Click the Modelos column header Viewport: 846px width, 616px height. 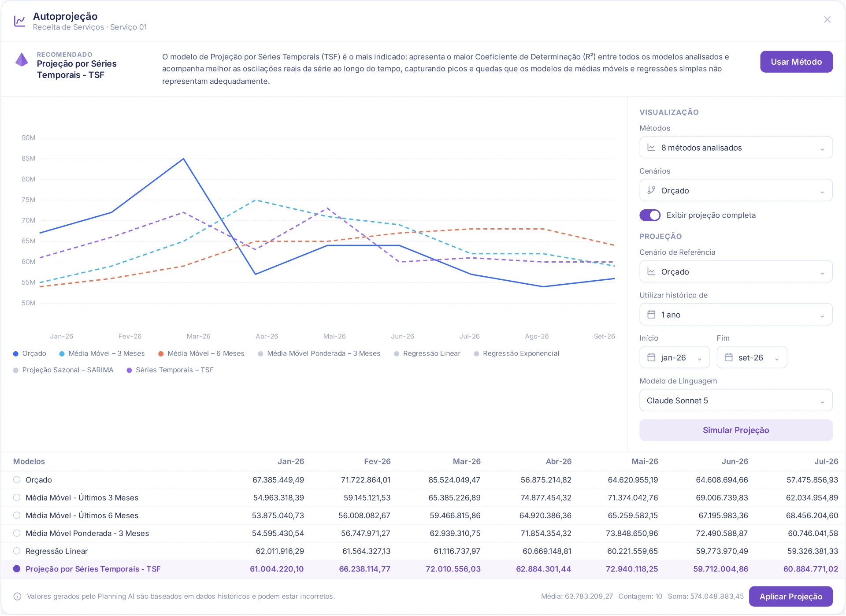[29, 461]
